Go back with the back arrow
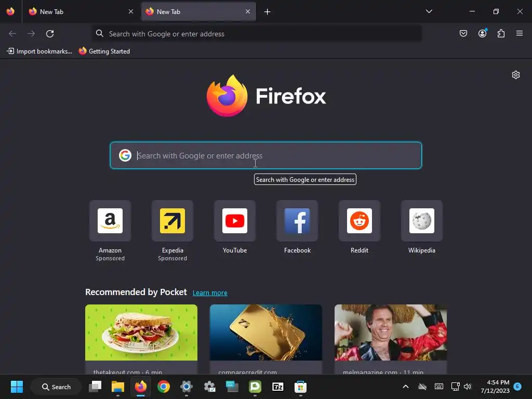The width and height of the screenshot is (532, 399). point(12,34)
